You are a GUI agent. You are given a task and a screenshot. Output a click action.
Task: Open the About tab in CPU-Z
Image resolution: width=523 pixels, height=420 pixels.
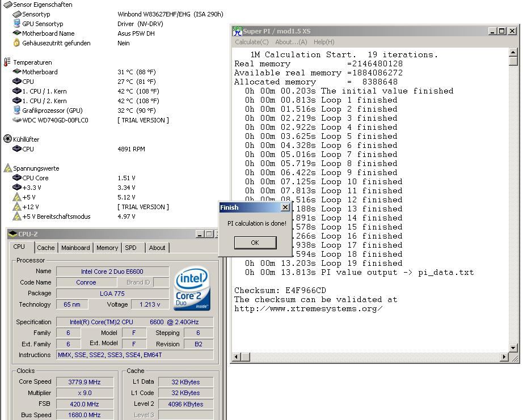pyautogui.click(x=157, y=248)
